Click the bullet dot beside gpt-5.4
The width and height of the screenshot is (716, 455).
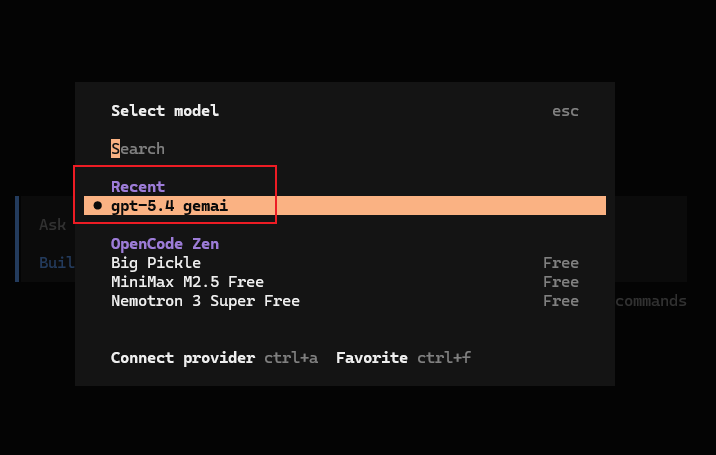[97, 206]
